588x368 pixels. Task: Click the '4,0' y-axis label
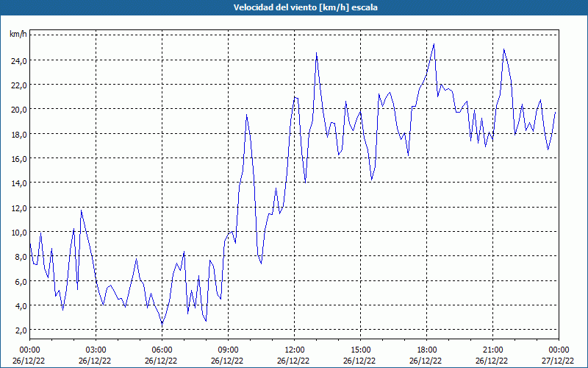21,305
